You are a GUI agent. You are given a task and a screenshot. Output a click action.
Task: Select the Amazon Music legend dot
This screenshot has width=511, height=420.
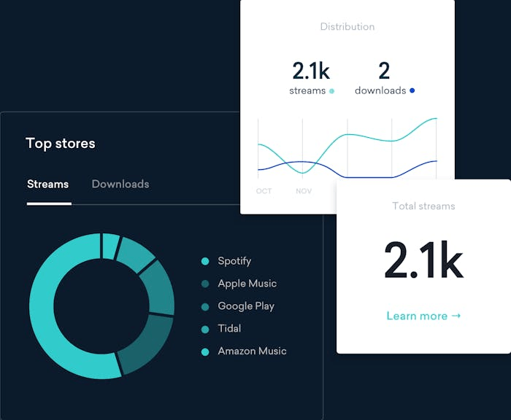coord(205,351)
